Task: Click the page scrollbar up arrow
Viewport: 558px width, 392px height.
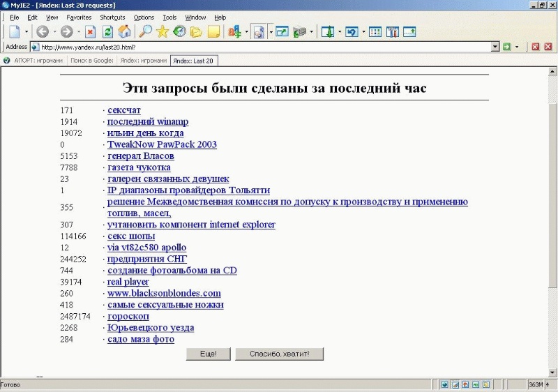Action: tap(552, 72)
